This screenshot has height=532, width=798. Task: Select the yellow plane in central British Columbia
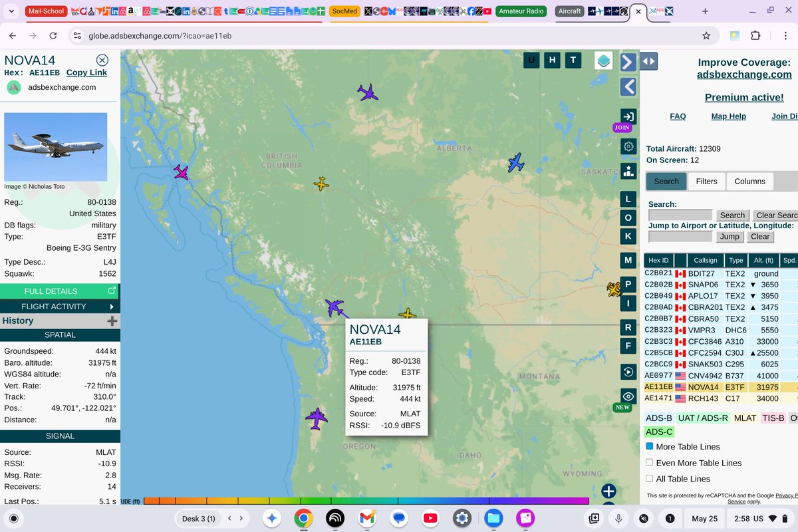(x=321, y=184)
